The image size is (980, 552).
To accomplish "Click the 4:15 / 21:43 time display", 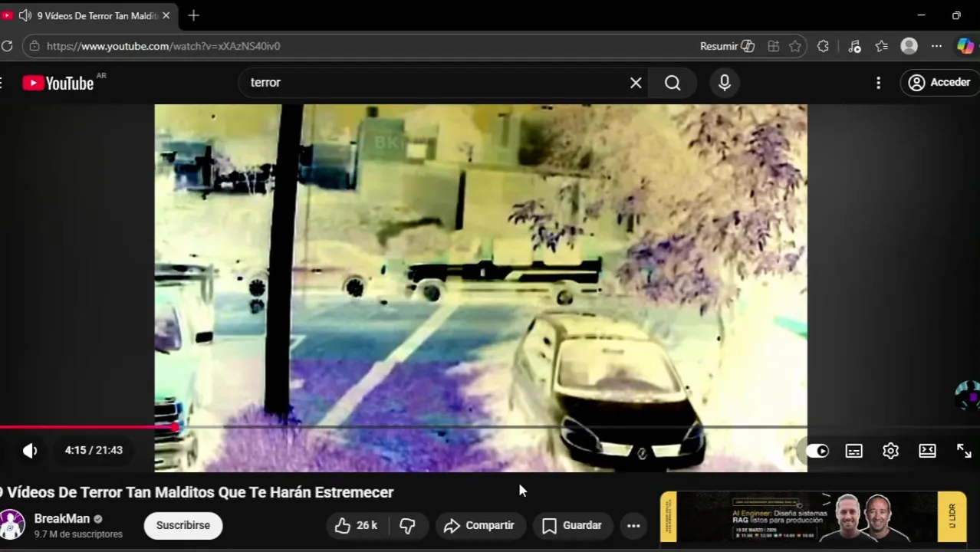I will coord(94,450).
